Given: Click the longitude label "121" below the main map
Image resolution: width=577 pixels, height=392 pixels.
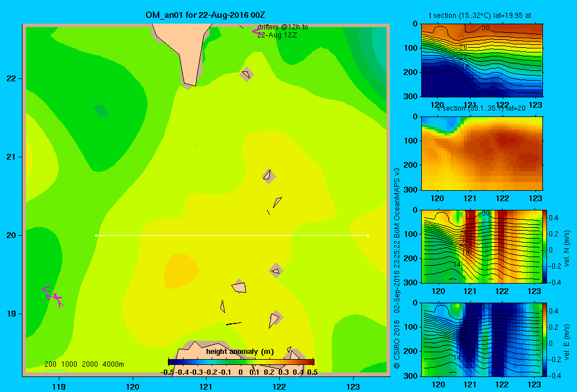Looking at the screenshot, I should coord(206,386).
